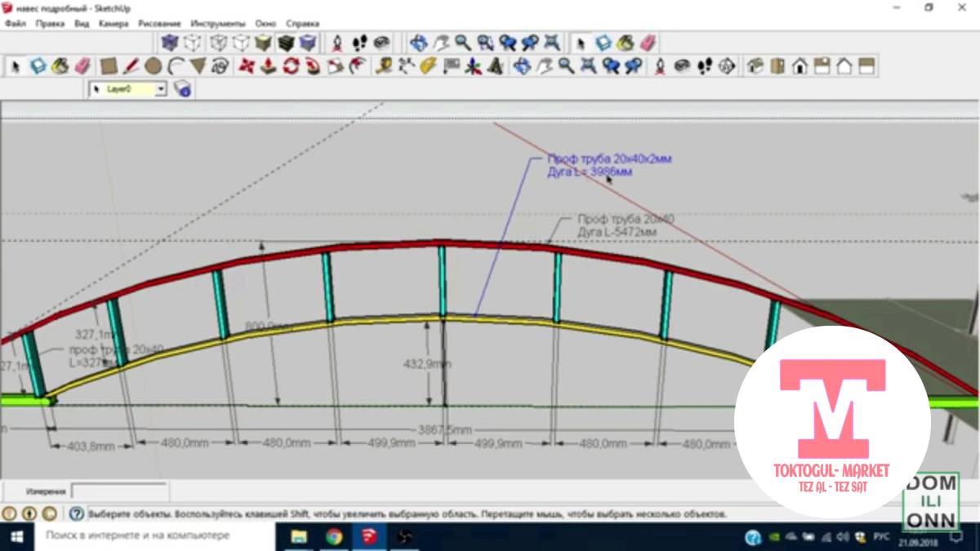This screenshot has width=980, height=551.
Task: Toggle the X-ray face style
Action: point(170,42)
